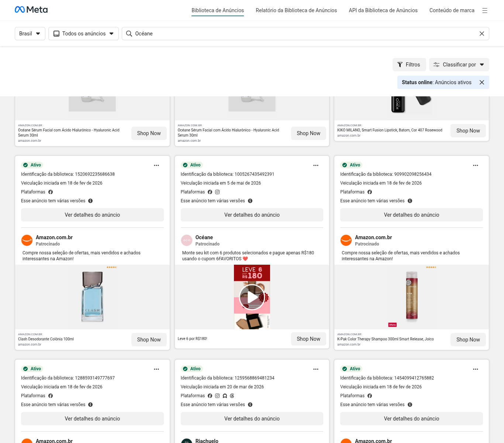This screenshot has height=443, width=504.
Task: Click the Ativo status badge on ad 1005267435492391
Action: [x=192, y=165]
